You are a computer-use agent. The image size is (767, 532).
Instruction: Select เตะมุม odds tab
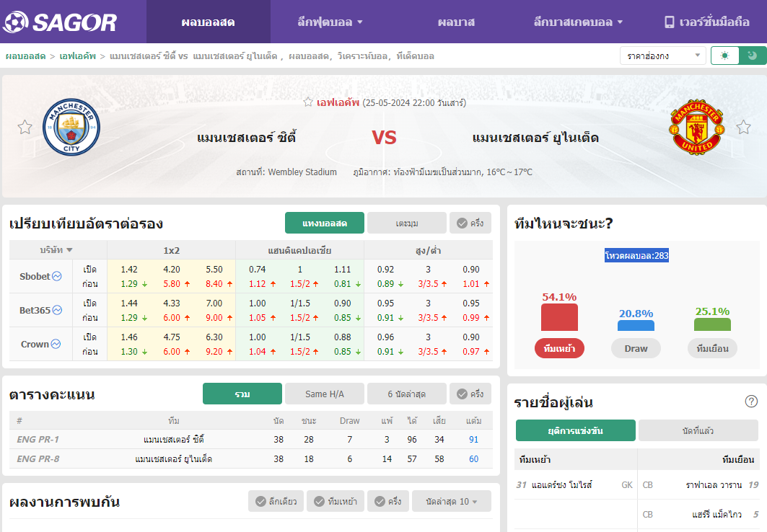(407, 223)
